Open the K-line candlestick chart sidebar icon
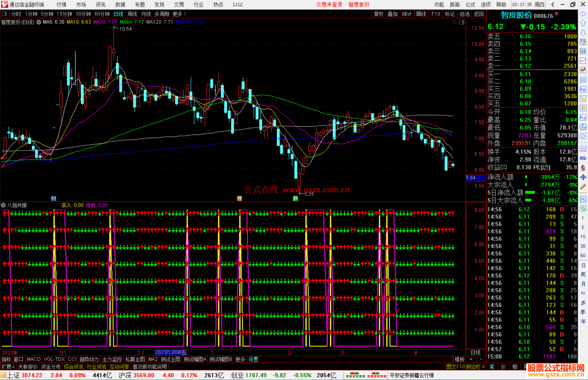This screenshot has width=588, height=380. 583,70
